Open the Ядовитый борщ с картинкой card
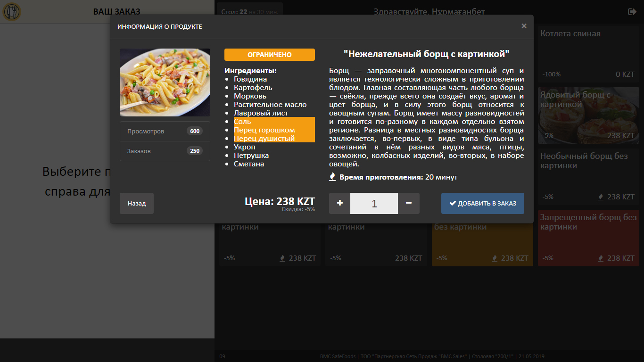The width and height of the screenshot is (644, 362). 588,115
